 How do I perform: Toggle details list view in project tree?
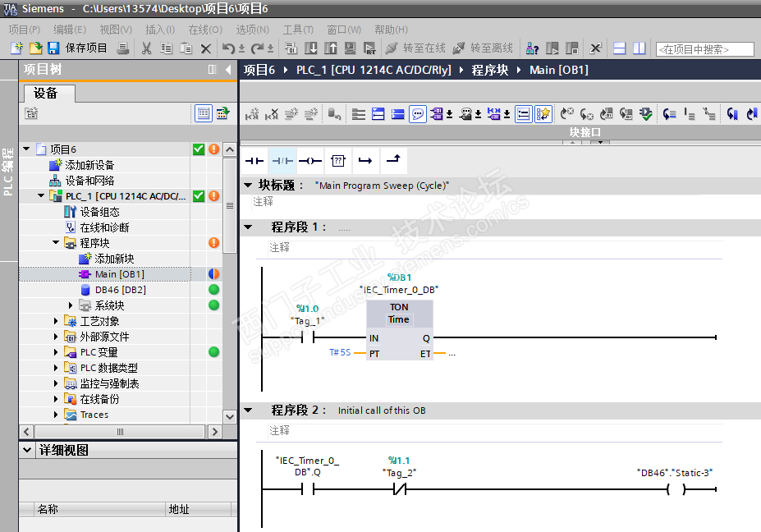(203, 113)
